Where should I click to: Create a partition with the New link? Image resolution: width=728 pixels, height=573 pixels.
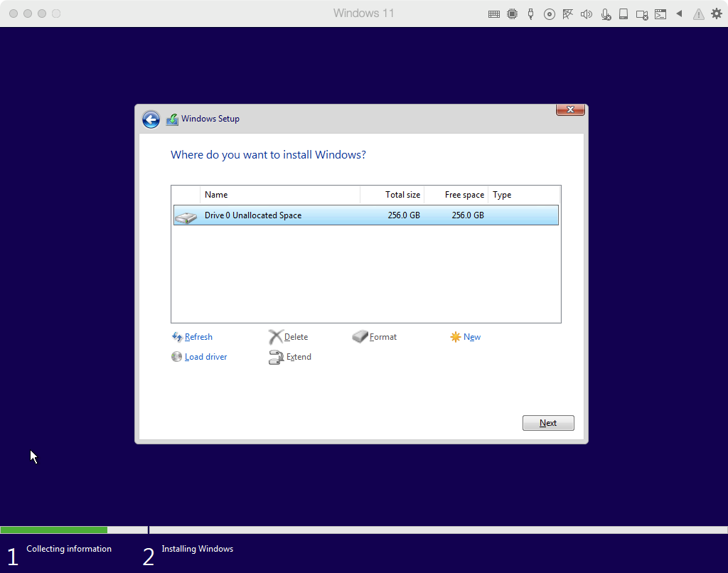472,337
